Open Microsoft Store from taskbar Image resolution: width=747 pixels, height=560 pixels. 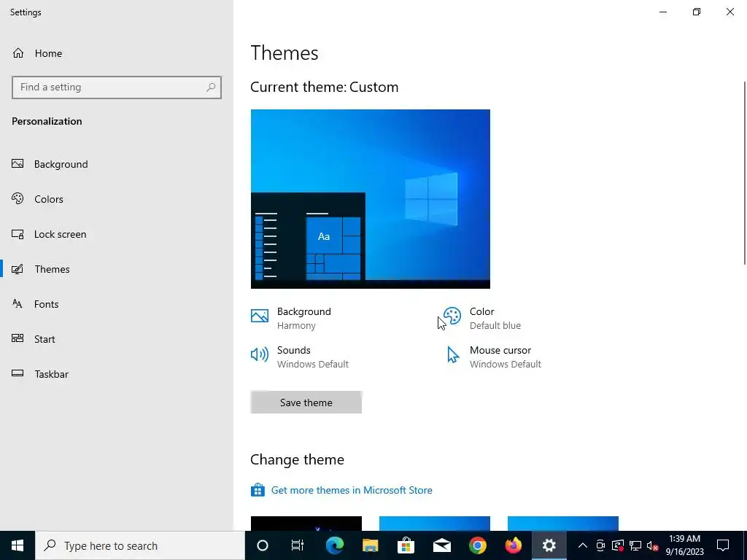coord(406,545)
